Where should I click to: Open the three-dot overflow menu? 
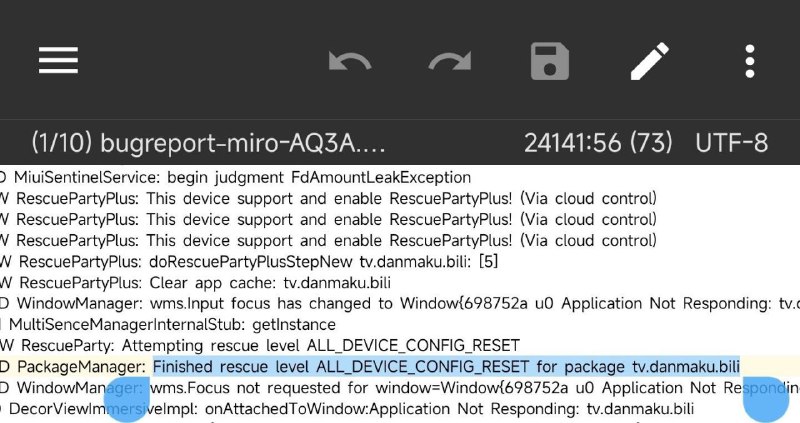tap(749, 61)
